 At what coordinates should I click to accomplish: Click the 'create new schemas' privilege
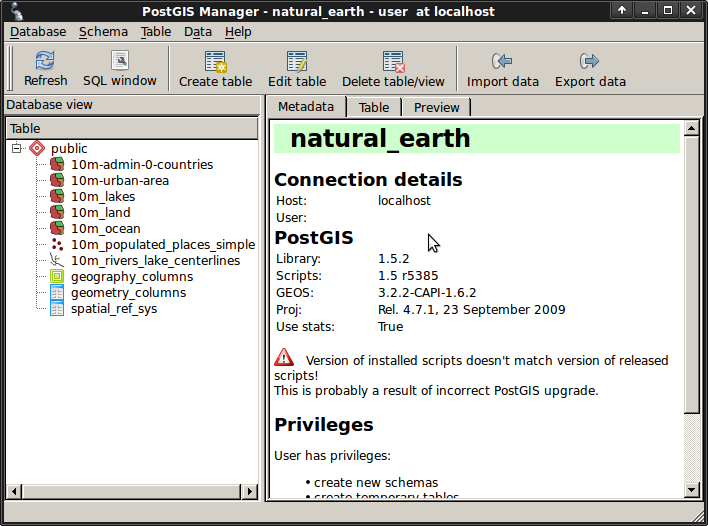(376, 483)
